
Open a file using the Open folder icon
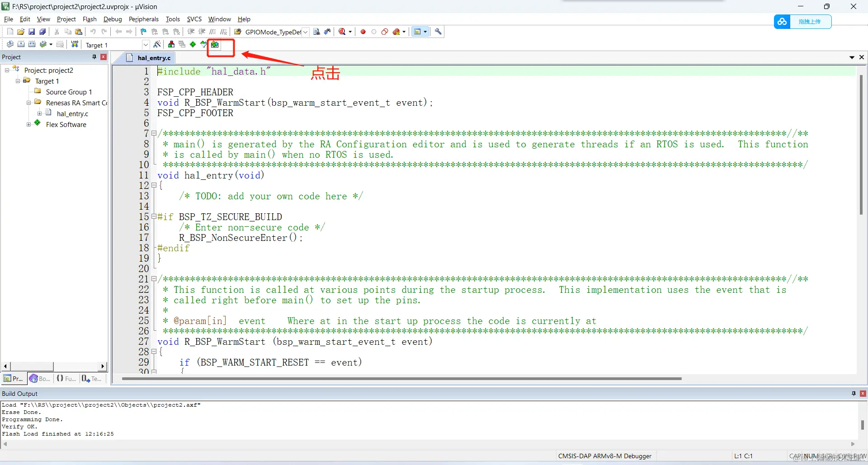(x=21, y=32)
